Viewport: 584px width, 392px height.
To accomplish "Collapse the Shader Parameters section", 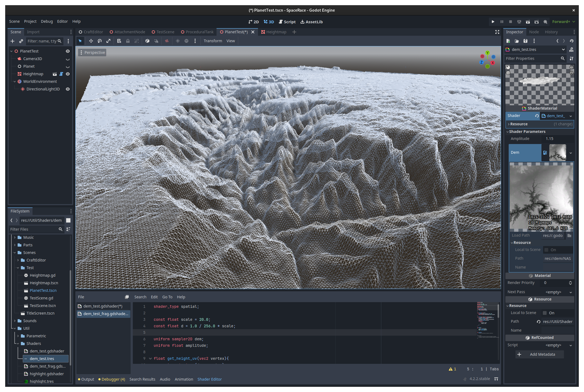I will click(527, 132).
